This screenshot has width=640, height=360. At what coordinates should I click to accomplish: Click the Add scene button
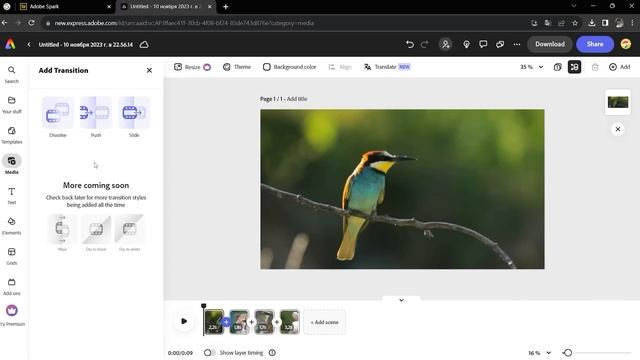click(324, 322)
